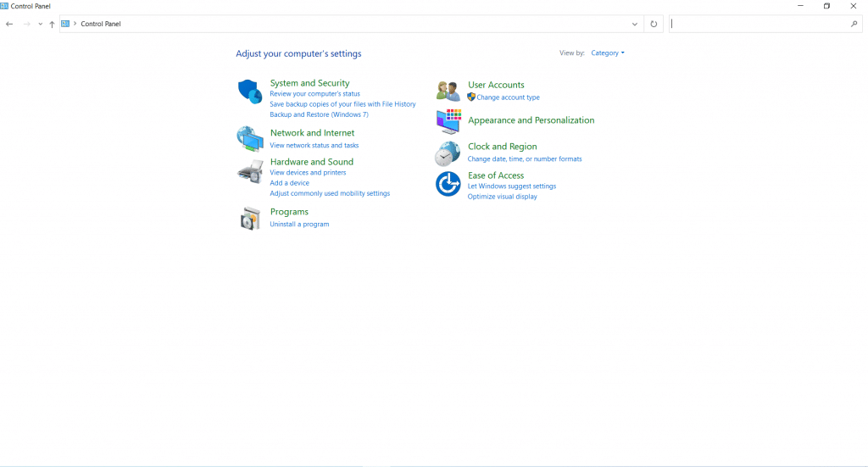The image size is (868, 467).
Task: Open Change account type link
Action: (x=509, y=97)
